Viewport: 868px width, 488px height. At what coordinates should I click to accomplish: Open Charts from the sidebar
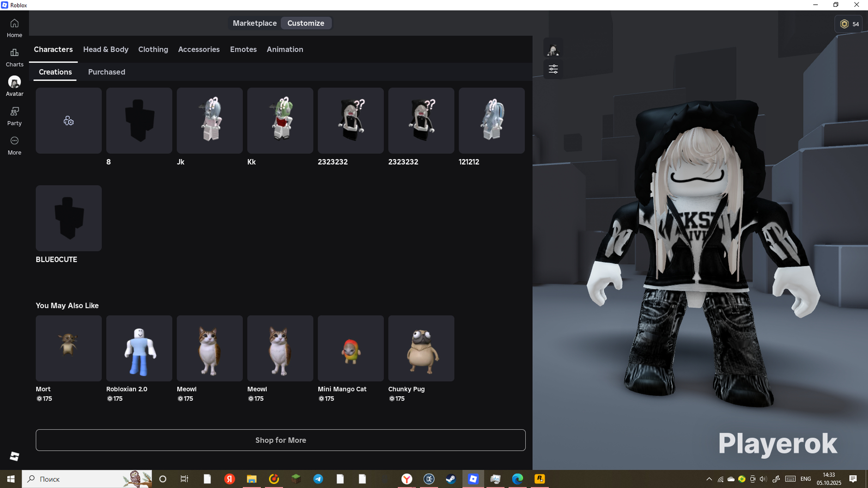[x=14, y=58]
